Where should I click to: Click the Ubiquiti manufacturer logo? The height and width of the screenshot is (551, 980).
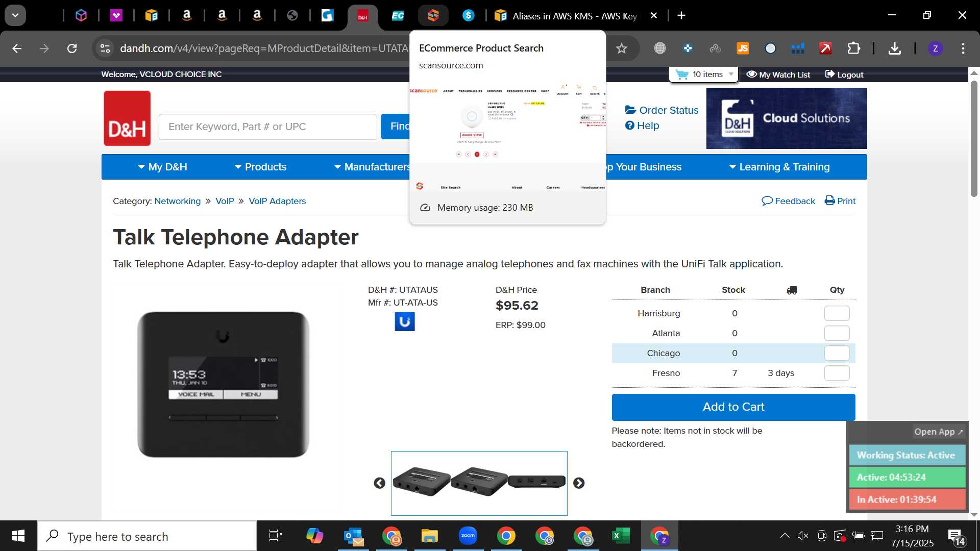point(405,322)
